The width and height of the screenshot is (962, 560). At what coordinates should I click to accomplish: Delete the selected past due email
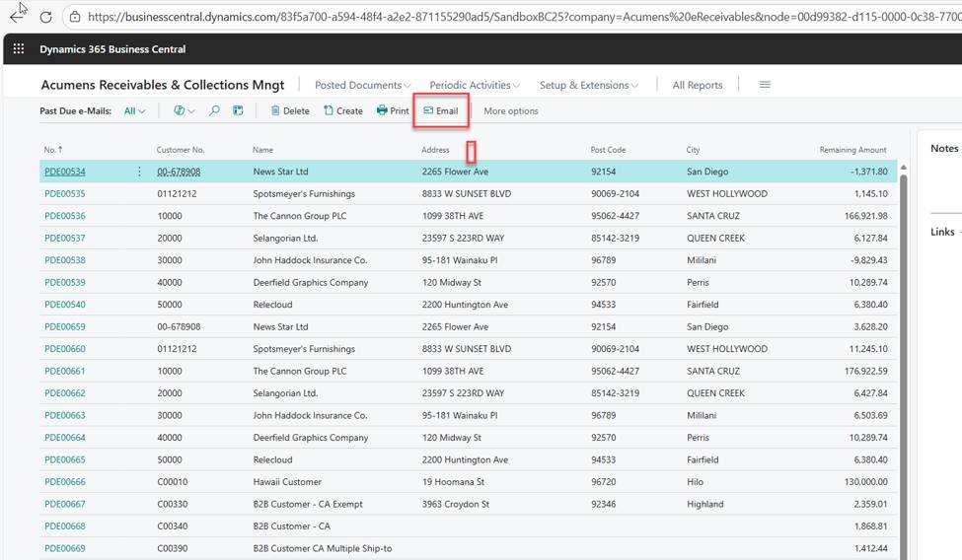point(290,111)
